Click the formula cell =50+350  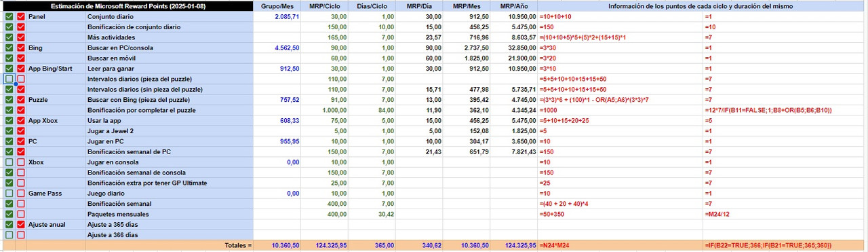620,214
